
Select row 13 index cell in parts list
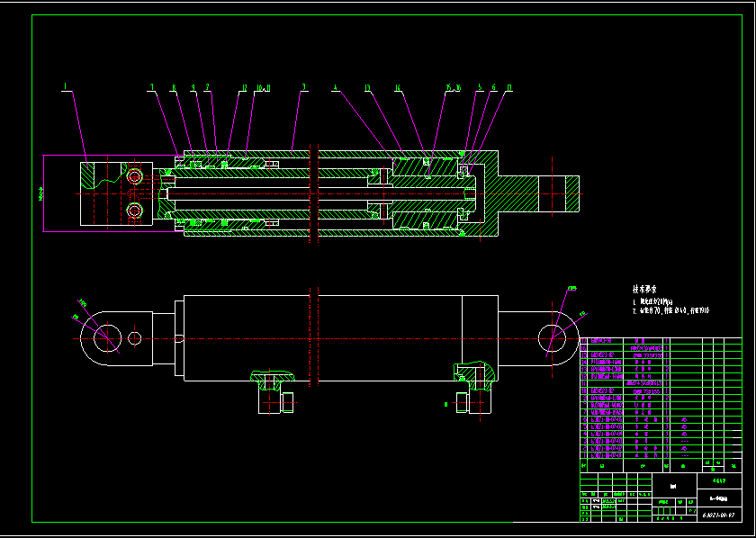coord(584,369)
